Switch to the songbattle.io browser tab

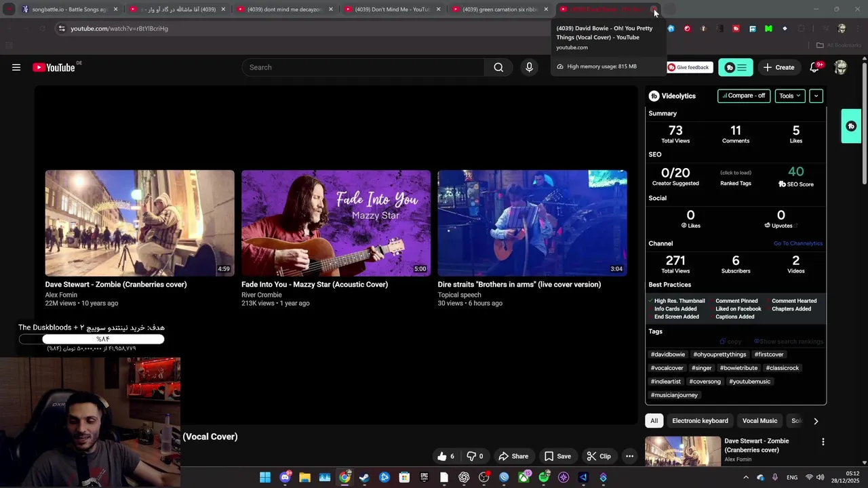[71, 9]
